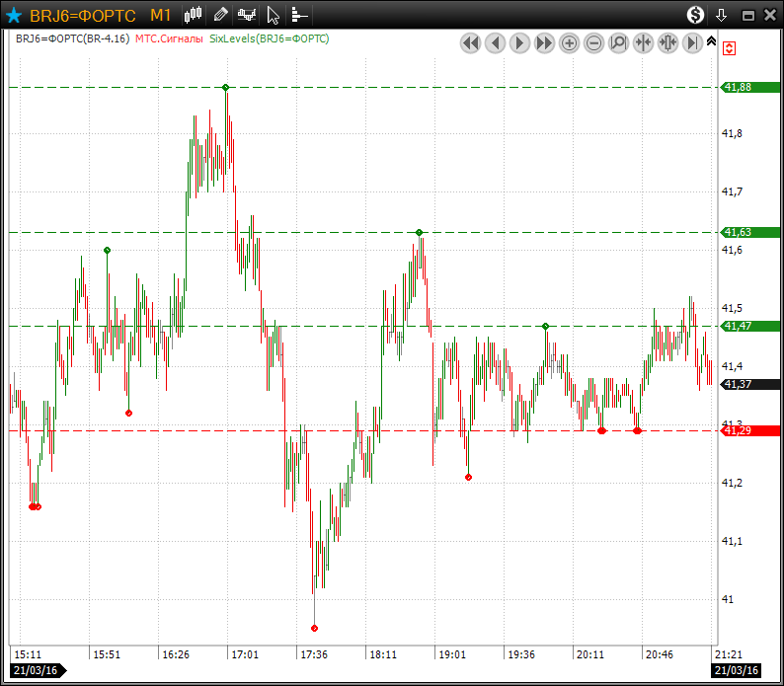Jump to the latest bar on chart
Screen dimensions: 784x686
pos(692,42)
